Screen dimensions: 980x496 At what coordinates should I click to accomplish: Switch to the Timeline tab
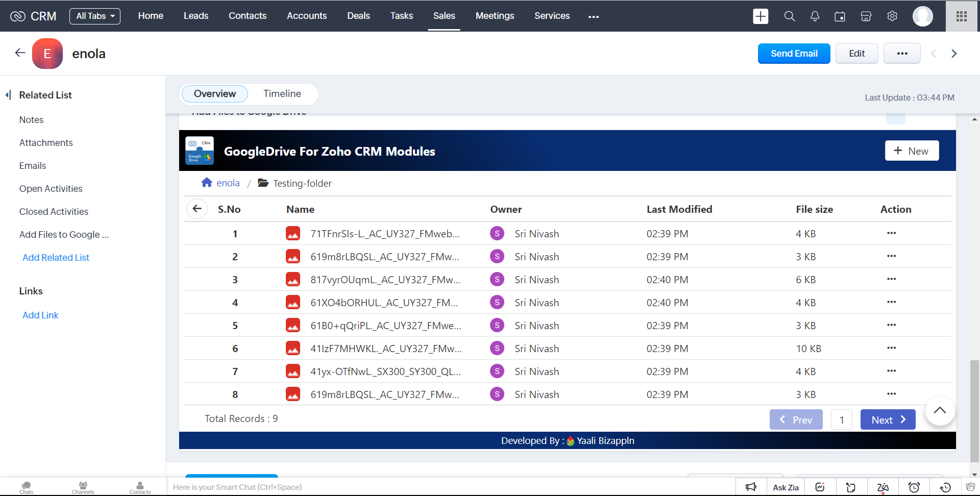pyautogui.click(x=282, y=94)
